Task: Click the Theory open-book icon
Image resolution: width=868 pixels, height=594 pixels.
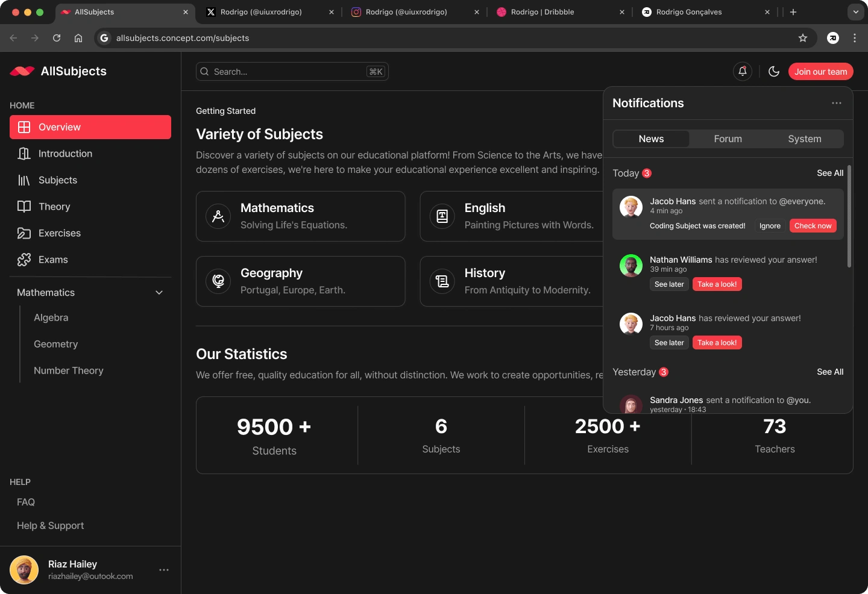Action: tap(24, 207)
